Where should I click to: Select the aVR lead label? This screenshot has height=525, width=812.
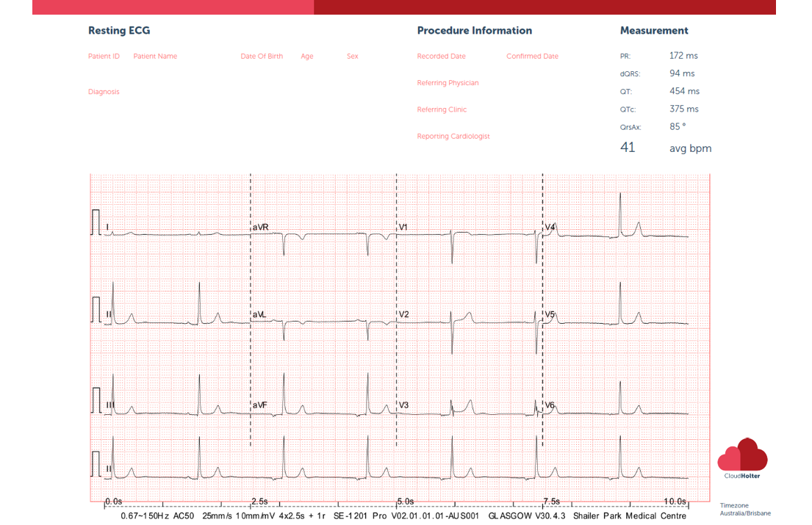261,228
